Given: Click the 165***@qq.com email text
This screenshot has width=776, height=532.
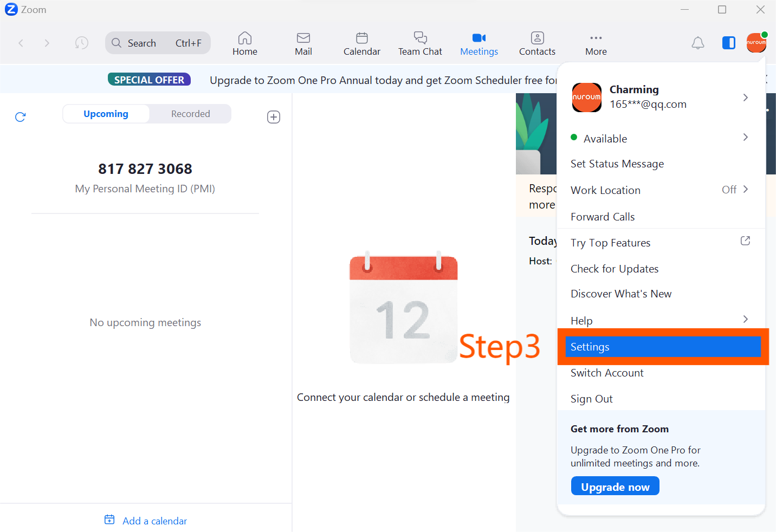Looking at the screenshot, I should point(648,104).
